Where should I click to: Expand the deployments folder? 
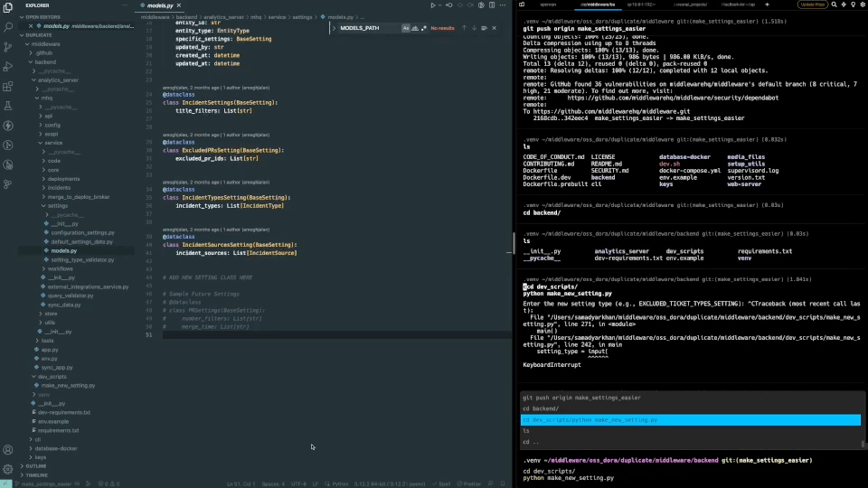63,179
